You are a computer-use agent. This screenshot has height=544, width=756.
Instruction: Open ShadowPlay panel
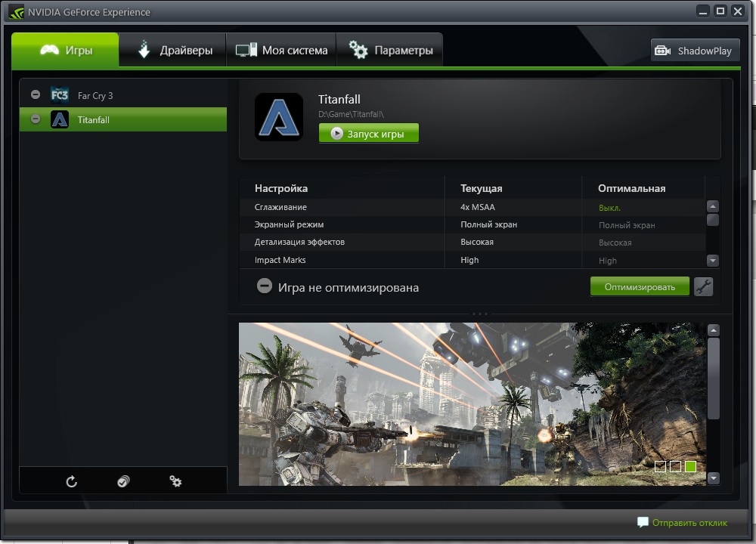point(695,50)
